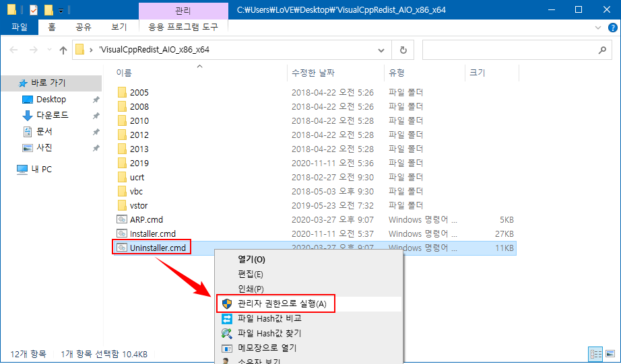Click the properties quick access toolbar icon
The height and width of the screenshot is (364, 621).
[x=34, y=9]
